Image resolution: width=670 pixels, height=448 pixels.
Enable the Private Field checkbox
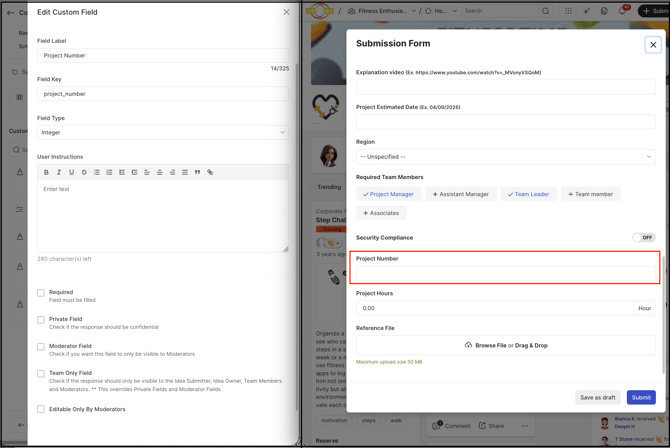[41, 320]
